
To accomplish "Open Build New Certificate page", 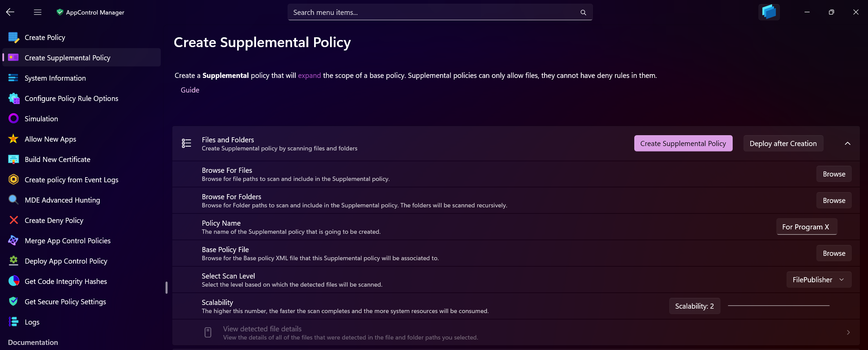I will click(81, 159).
